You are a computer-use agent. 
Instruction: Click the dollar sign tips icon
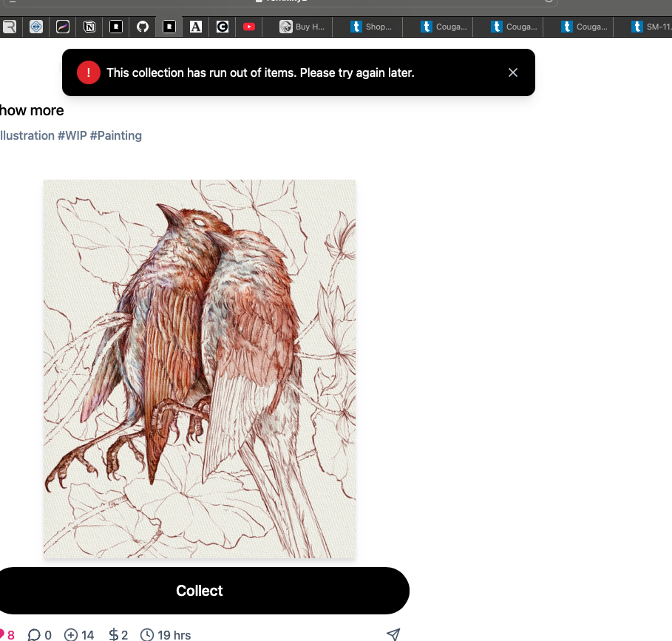coord(113,634)
